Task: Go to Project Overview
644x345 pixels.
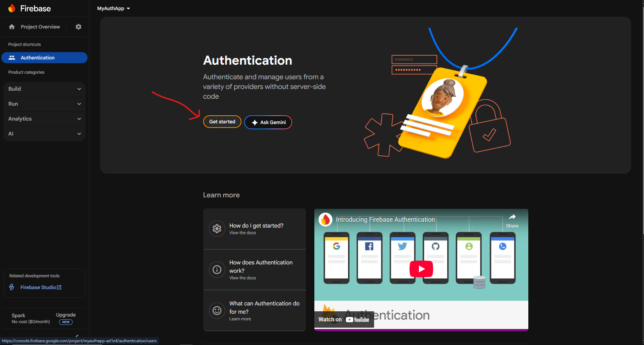Action: 40,27
